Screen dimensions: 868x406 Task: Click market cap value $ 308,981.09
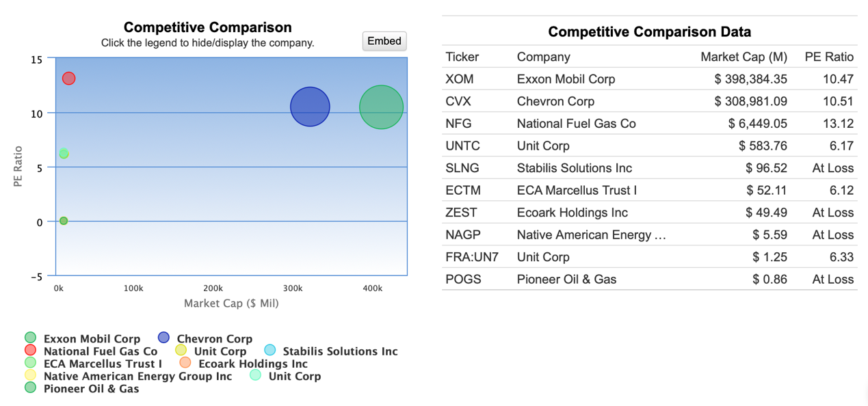tap(751, 101)
